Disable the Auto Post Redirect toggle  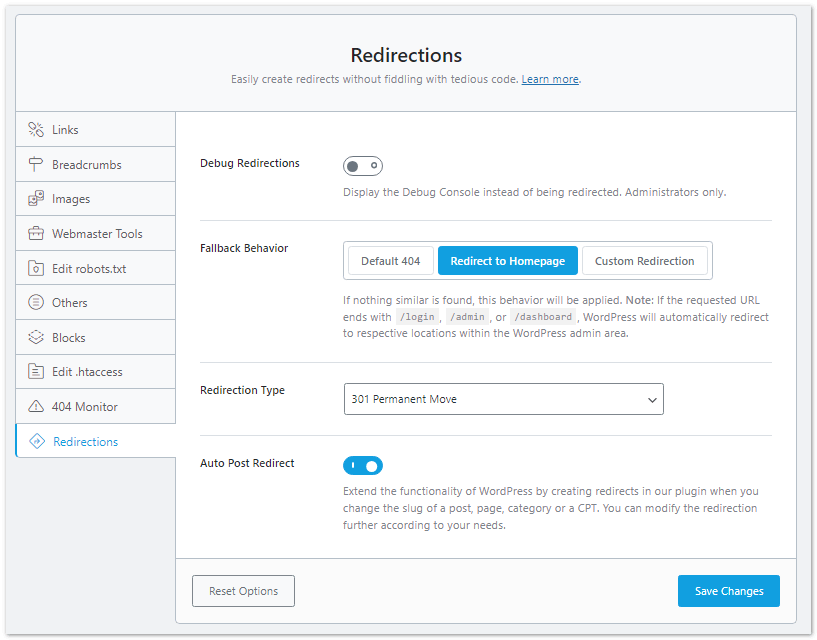click(x=363, y=465)
